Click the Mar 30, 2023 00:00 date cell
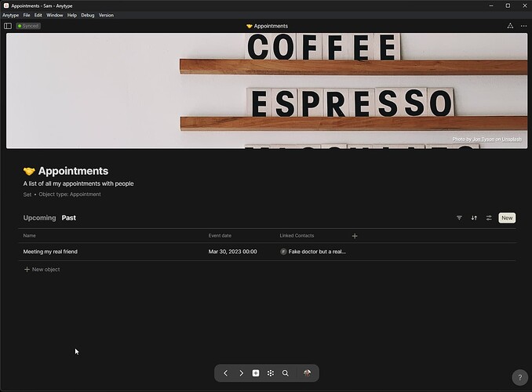This screenshot has width=532, height=392. pyautogui.click(x=232, y=252)
